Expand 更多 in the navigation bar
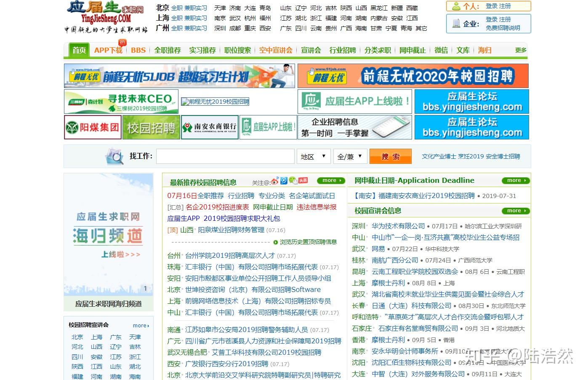The height and width of the screenshot is (380, 588). pos(521,50)
